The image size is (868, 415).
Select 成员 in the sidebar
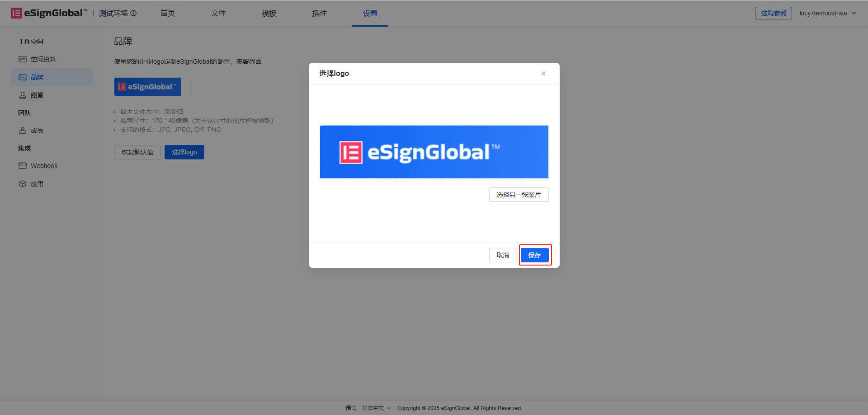click(x=52, y=131)
